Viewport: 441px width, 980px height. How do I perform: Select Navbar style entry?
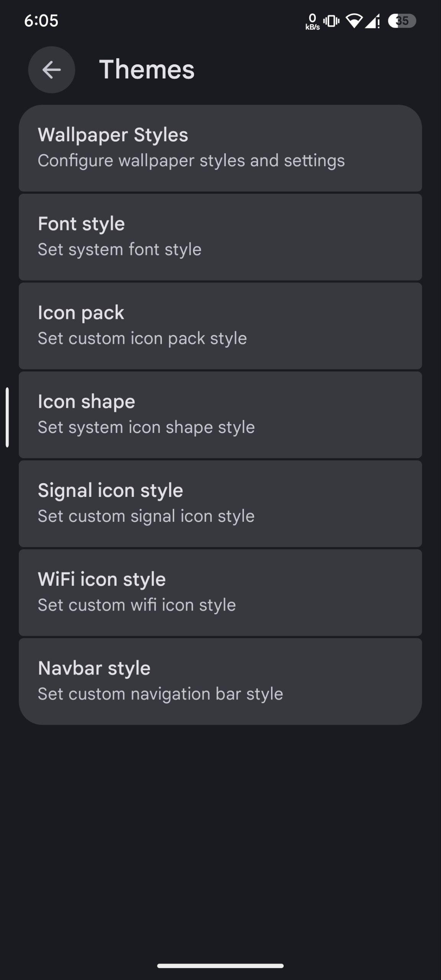pyautogui.click(x=220, y=681)
